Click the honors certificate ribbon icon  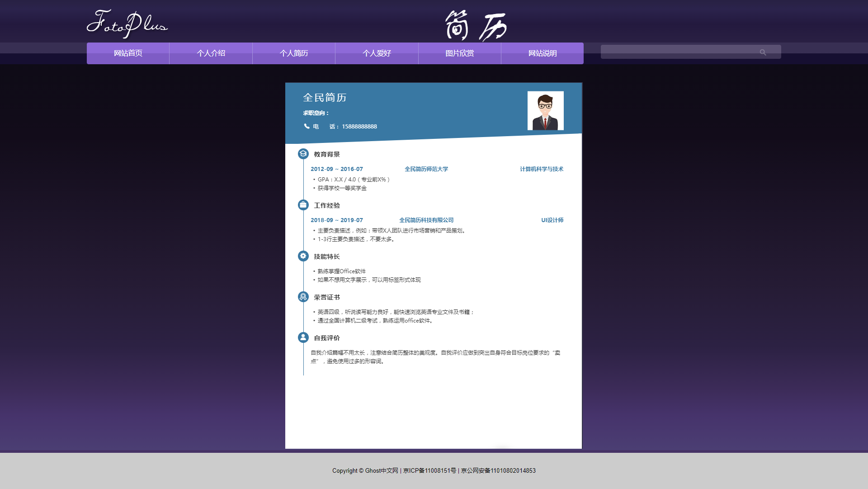point(303,297)
